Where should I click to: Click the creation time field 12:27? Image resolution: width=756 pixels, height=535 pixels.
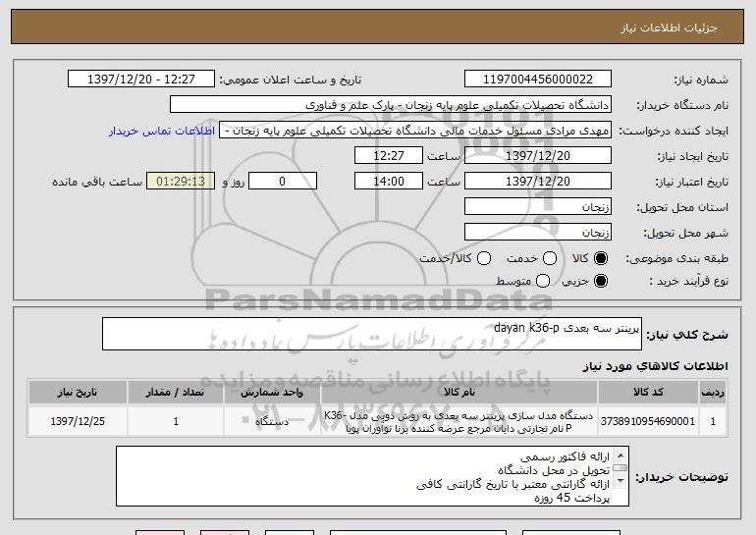389,156
